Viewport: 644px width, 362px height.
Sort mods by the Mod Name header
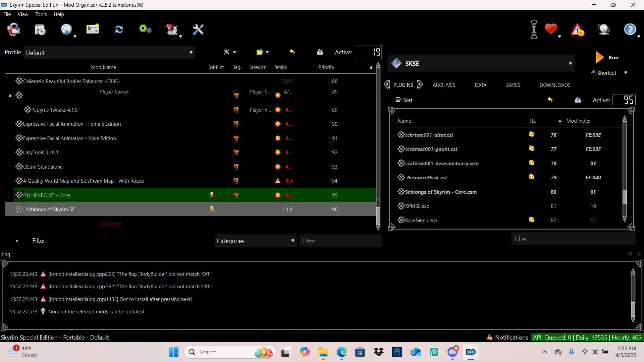[x=103, y=67]
